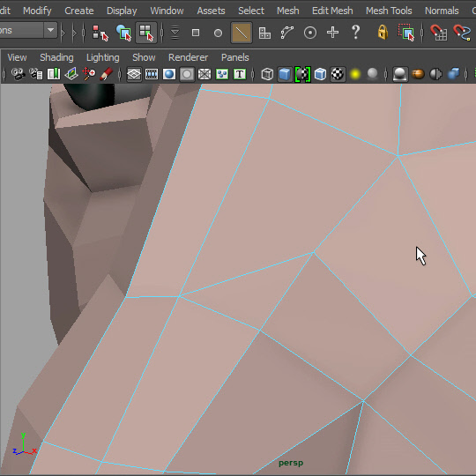The height and width of the screenshot is (476, 476).
Task: Open the Normals menu
Action: coord(442,11)
